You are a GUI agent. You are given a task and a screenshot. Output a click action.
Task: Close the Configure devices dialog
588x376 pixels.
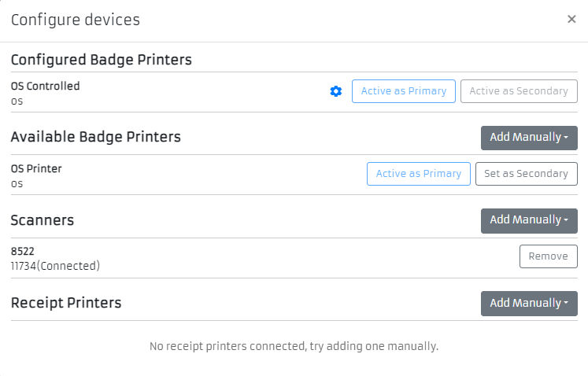[571, 20]
